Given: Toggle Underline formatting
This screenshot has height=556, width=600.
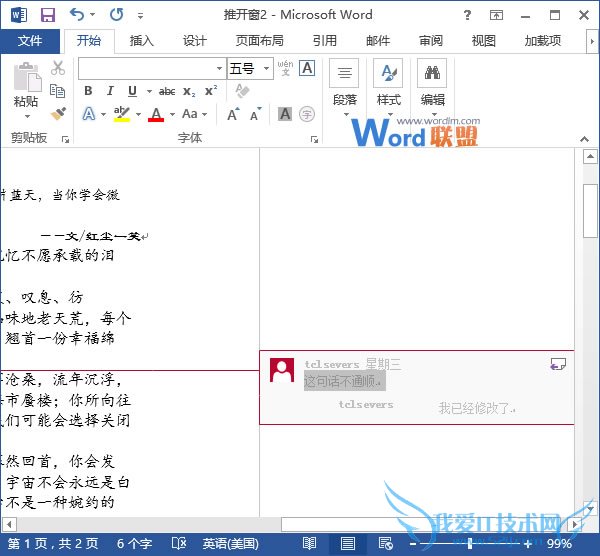Looking at the screenshot, I should click(132, 91).
